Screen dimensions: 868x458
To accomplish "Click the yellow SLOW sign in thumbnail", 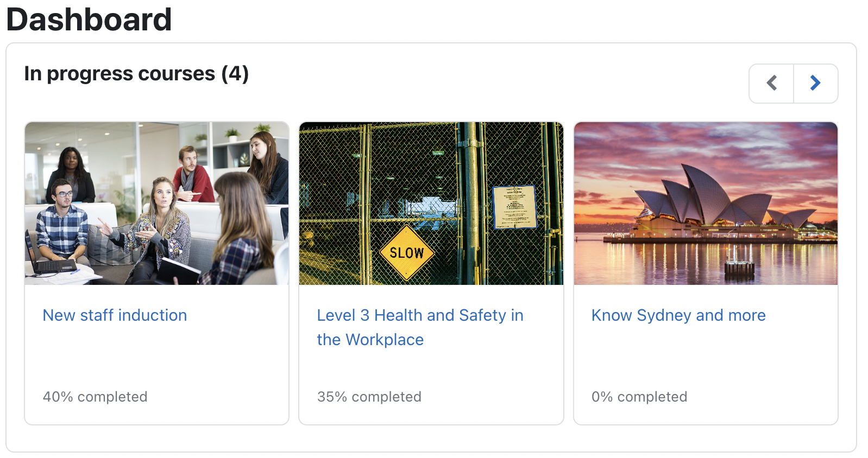I will click(406, 253).
